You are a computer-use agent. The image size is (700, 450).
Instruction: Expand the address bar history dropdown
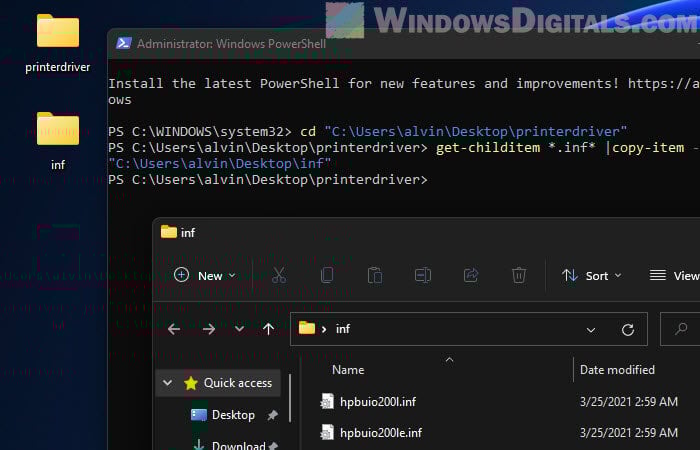pyautogui.click(x=591, y=330)
